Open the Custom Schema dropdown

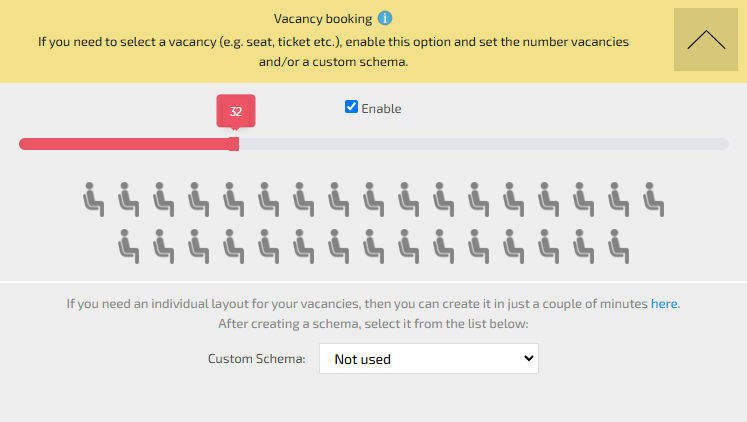click(x=428, y=358)
